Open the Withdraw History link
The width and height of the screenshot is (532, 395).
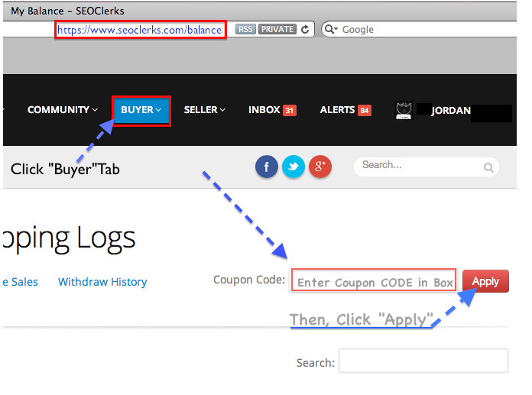[102, 282]
